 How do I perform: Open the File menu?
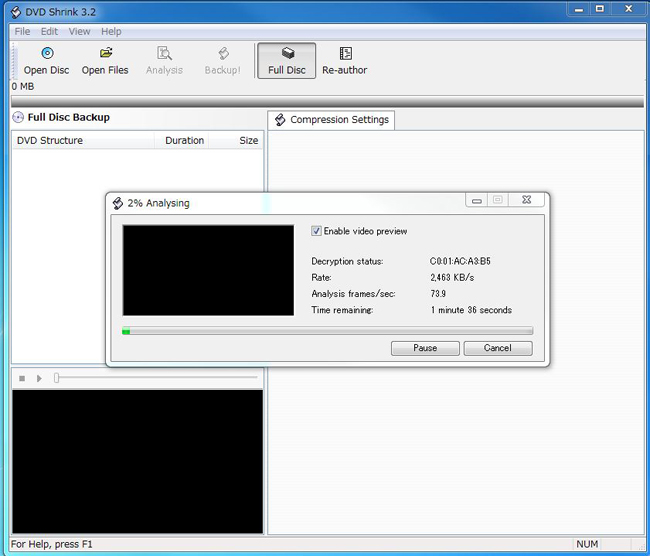[x=22, y=32]
